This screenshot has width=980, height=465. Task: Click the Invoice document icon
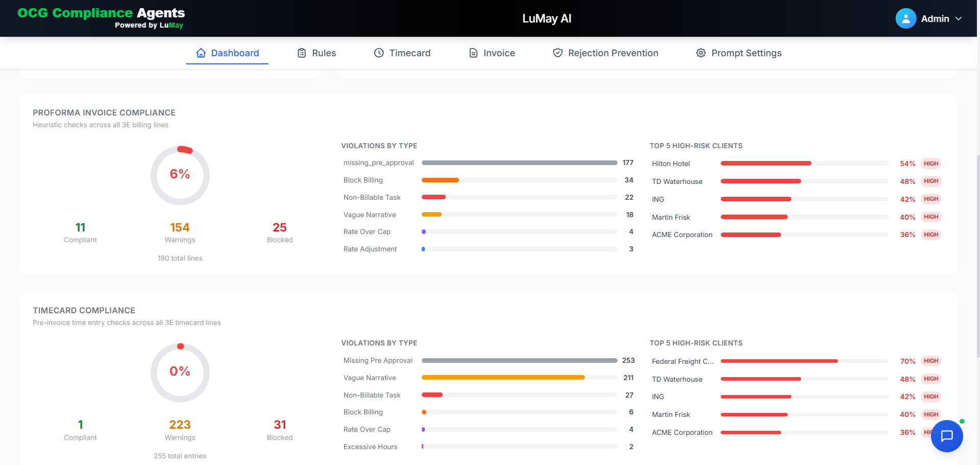[x=473, y=53]
